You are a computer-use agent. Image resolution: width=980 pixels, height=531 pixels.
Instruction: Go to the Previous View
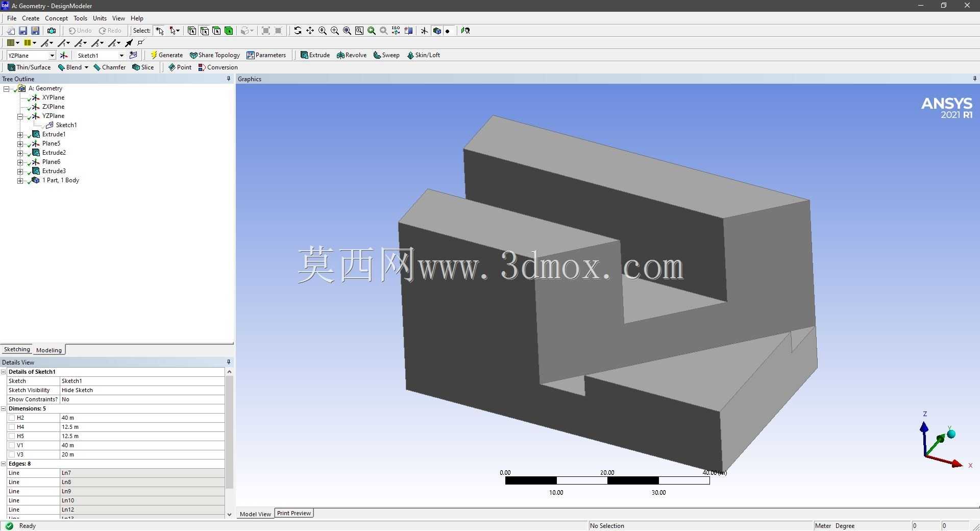tap(372, 31)
